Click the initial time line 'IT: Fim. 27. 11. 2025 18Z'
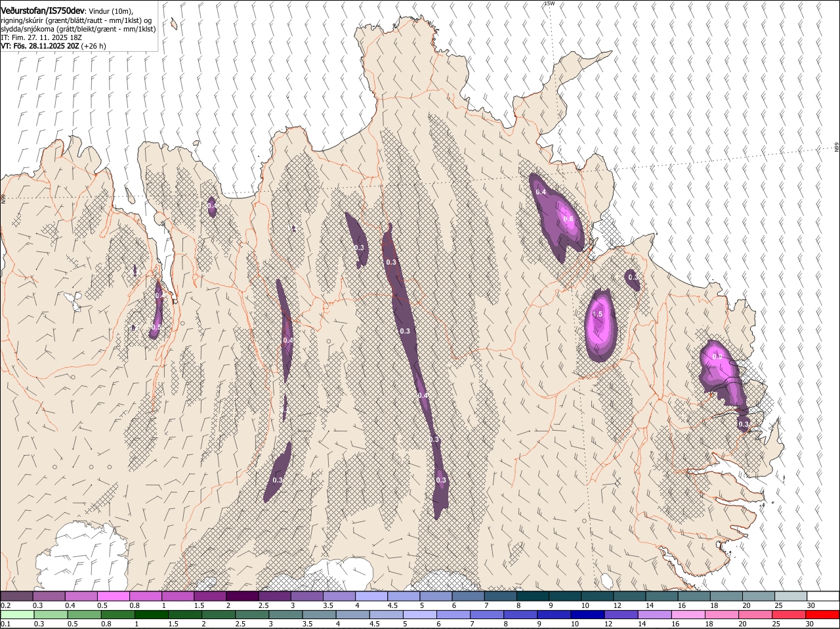840x629 pixels. (x=41, y=37)
